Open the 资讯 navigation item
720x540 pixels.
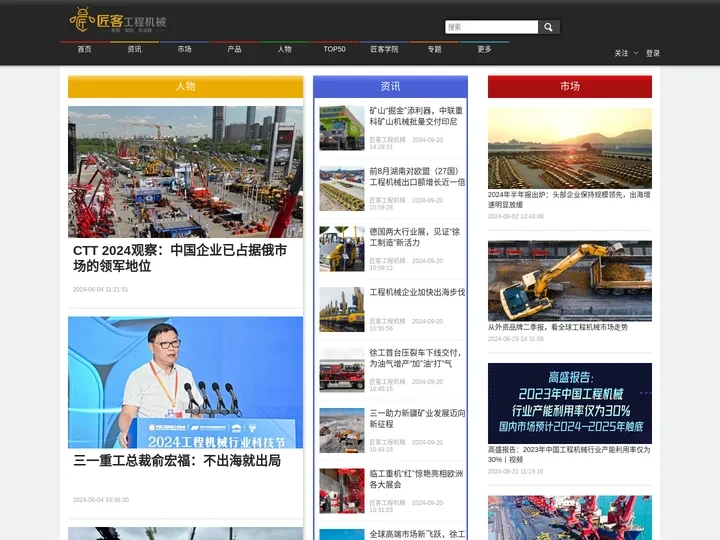(x=135, y=49)
